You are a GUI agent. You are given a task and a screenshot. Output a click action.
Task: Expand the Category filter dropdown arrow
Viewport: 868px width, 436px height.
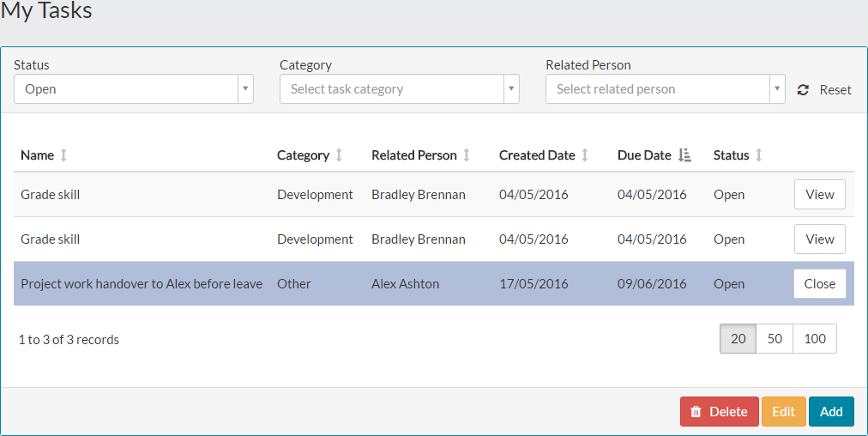tap(511, 89)
